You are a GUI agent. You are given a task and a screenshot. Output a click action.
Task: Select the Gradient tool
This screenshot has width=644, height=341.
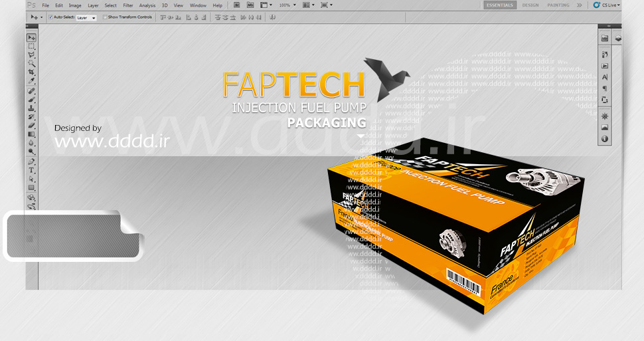click(x=31, y=134)
